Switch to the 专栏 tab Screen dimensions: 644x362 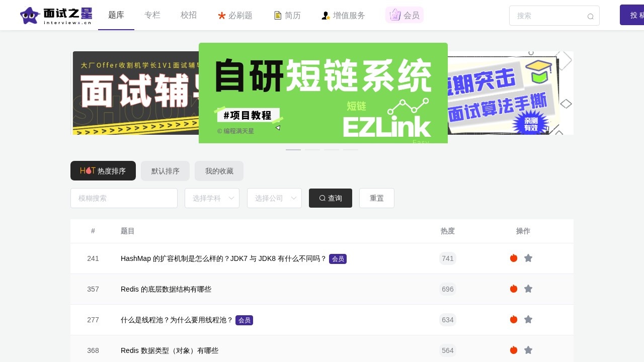[152, 15]
